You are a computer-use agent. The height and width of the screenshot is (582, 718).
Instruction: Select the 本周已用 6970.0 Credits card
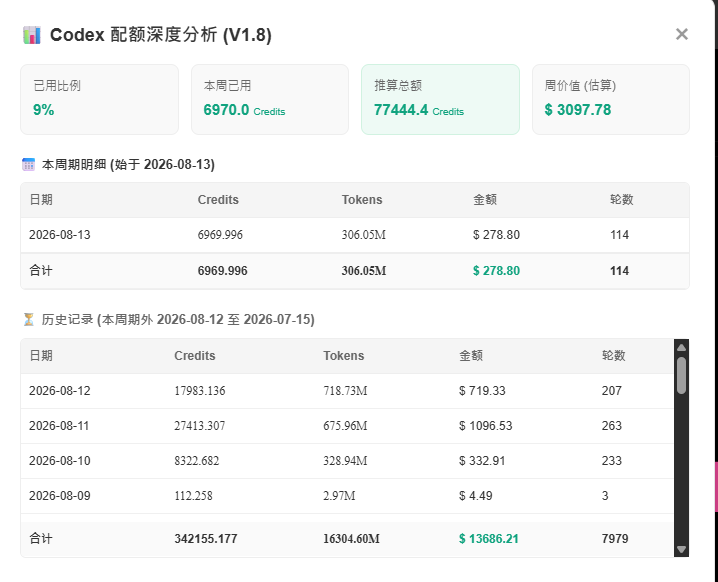point(270,99)
